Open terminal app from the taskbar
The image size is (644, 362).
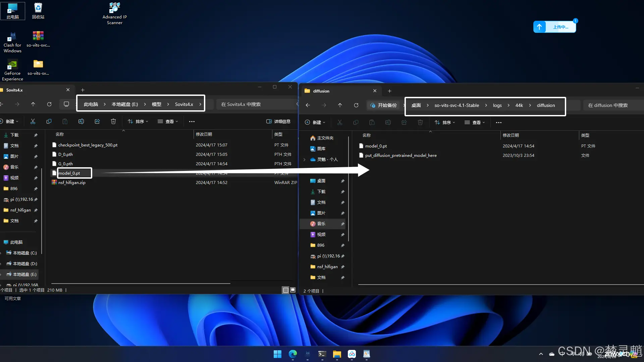(322, 354)
